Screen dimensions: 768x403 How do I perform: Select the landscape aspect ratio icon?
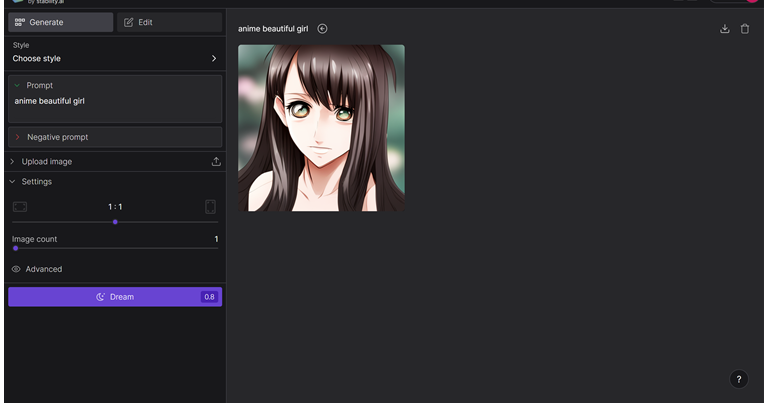pos(20,207)
